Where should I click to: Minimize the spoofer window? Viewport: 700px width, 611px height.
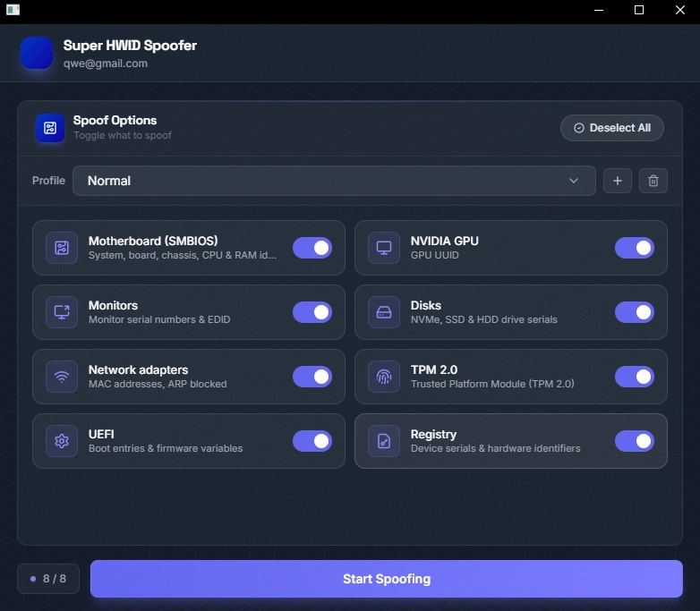tap(599, 10)
